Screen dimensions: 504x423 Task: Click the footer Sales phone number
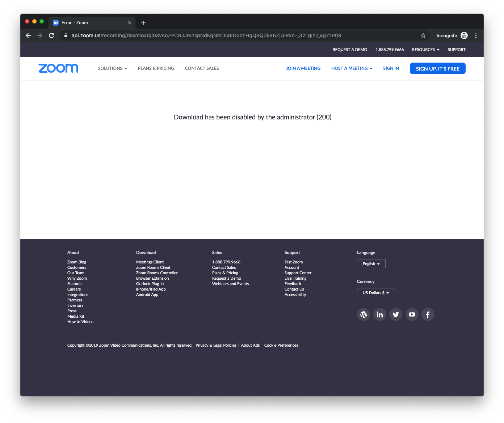coord(226,262)
